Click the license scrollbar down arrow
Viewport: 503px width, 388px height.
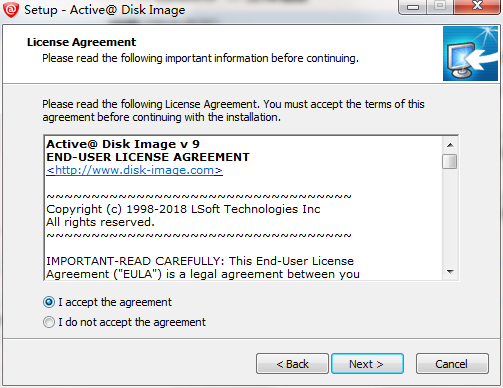pos(450,272)
